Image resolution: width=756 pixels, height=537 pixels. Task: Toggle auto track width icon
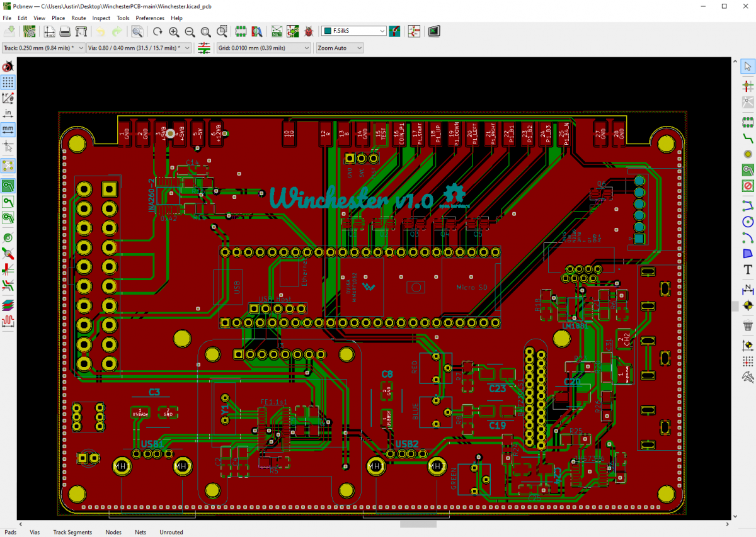tap(204, 48)
